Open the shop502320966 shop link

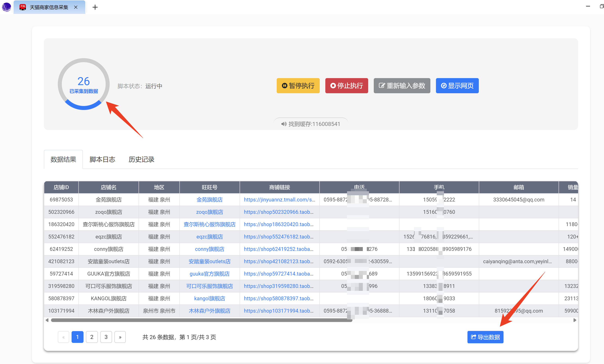(x=279, y=212)
